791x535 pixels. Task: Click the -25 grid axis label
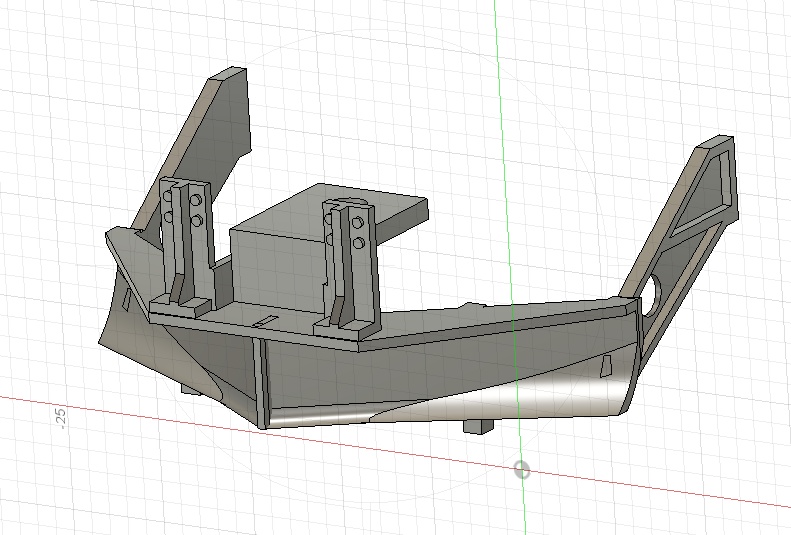click(60, 419)
